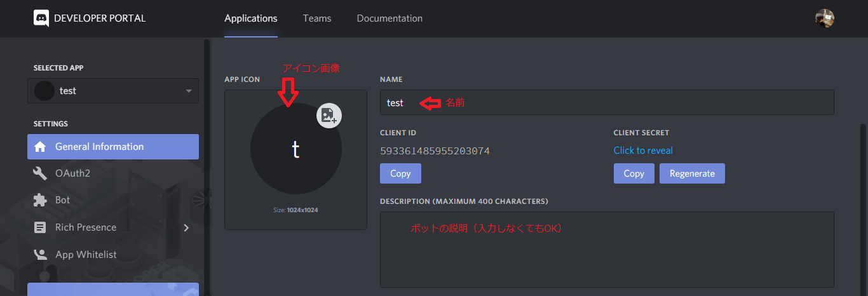Image resolution: width=868 pixels, height=296 pixels.
Task: Click the App Whitelist person icon
Action: [40, 255]
